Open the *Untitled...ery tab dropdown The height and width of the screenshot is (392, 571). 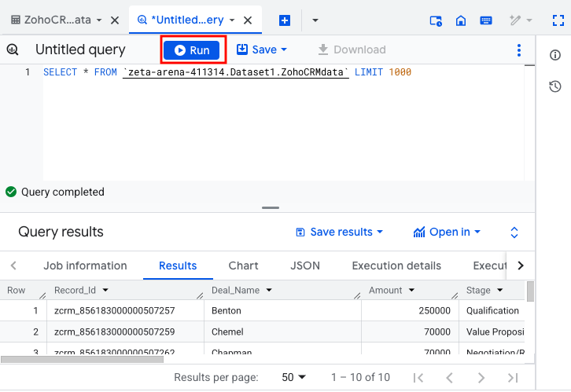[x=232, y=20]
